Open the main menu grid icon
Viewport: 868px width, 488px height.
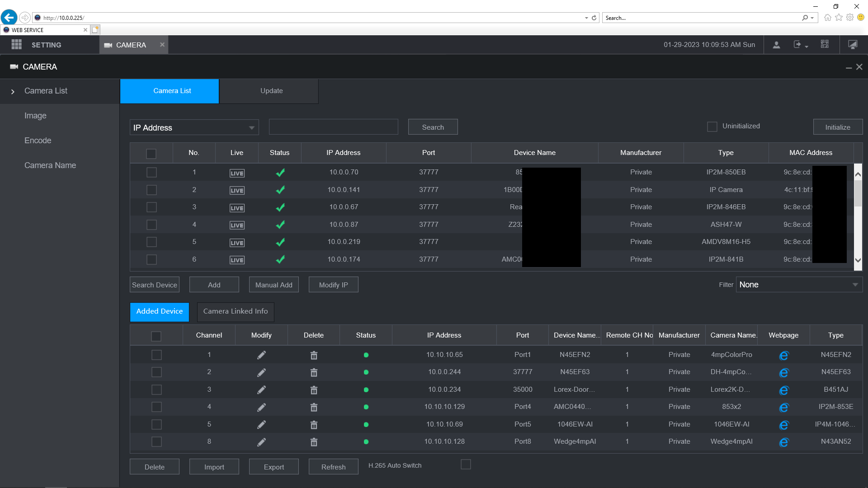(x=17, y=44)
